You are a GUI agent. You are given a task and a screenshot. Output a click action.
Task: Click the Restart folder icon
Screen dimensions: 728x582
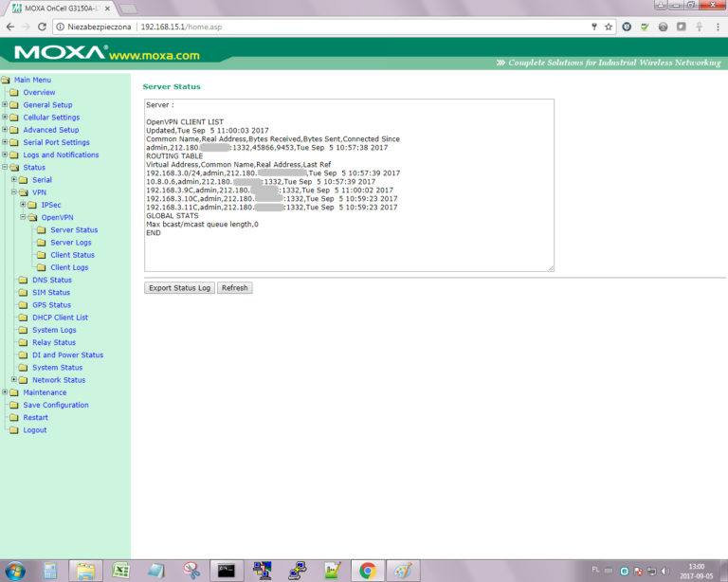click(14, 418)
